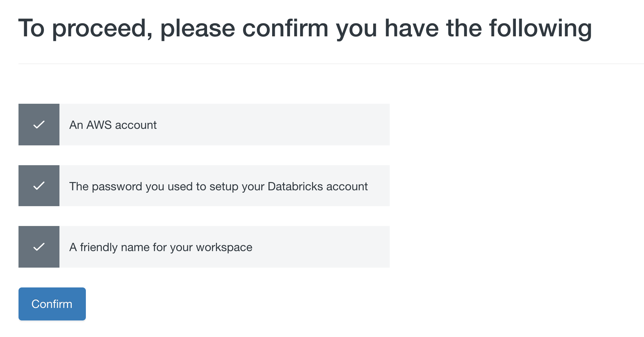Image resolution: width=644 pixels, height=337 pixels.
Task: Toggle the friendly workspace name checkbox
Action: click(x=39, y=247)
